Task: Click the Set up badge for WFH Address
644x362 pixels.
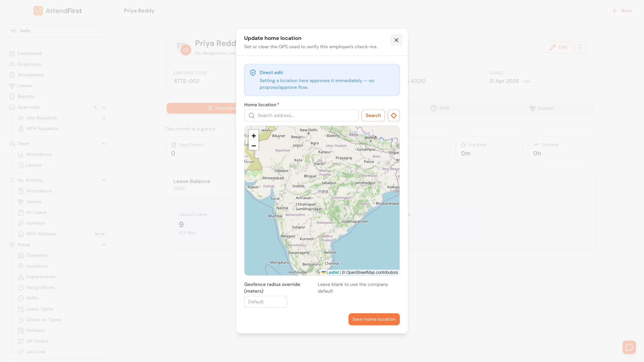Action: (100, 234)
